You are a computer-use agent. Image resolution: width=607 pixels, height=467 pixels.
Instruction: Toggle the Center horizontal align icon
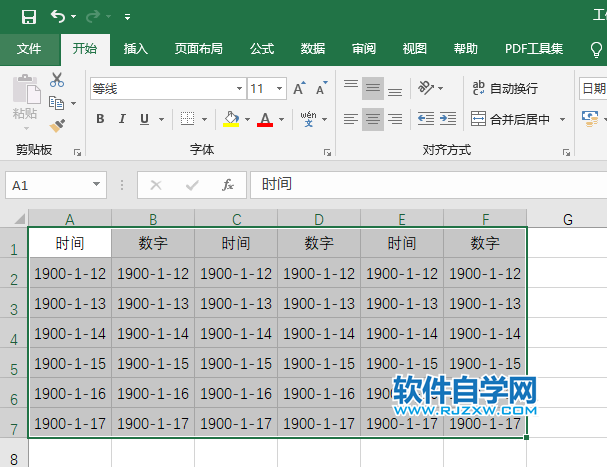(373, 119)
